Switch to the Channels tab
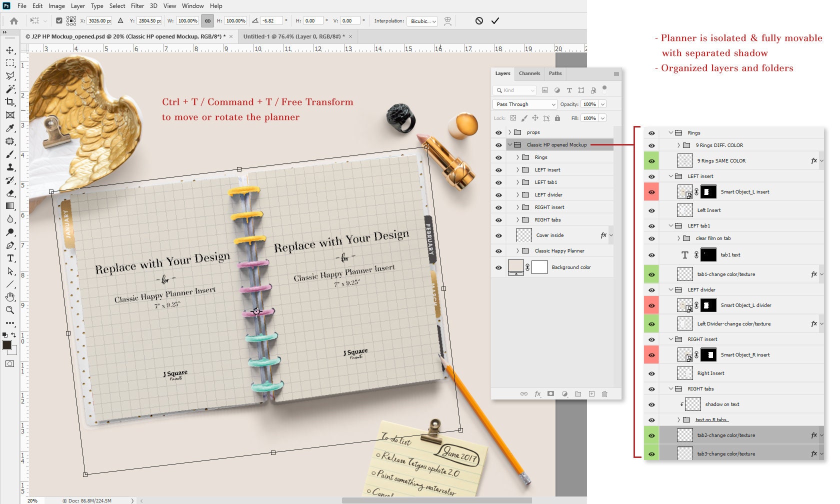 529,73
